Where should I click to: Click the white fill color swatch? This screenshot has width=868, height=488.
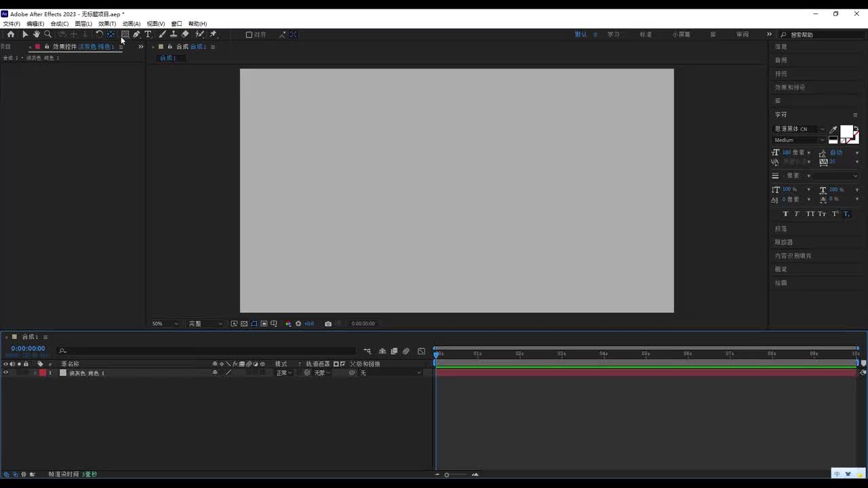tap(846, 131)
